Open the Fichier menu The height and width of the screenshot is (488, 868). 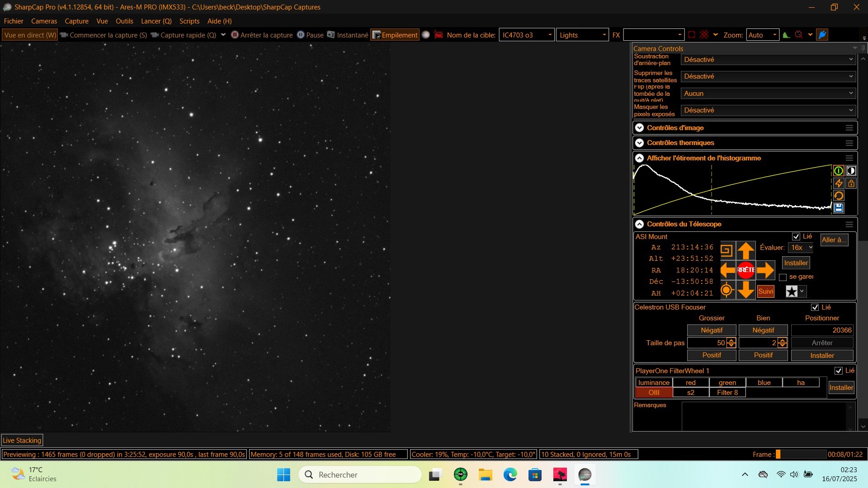pyautogui.click(x=14, y=21)
